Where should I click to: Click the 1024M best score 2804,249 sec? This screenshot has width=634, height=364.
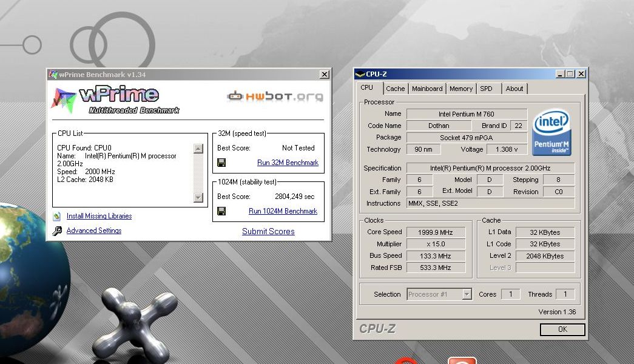(x=294, y=197)
